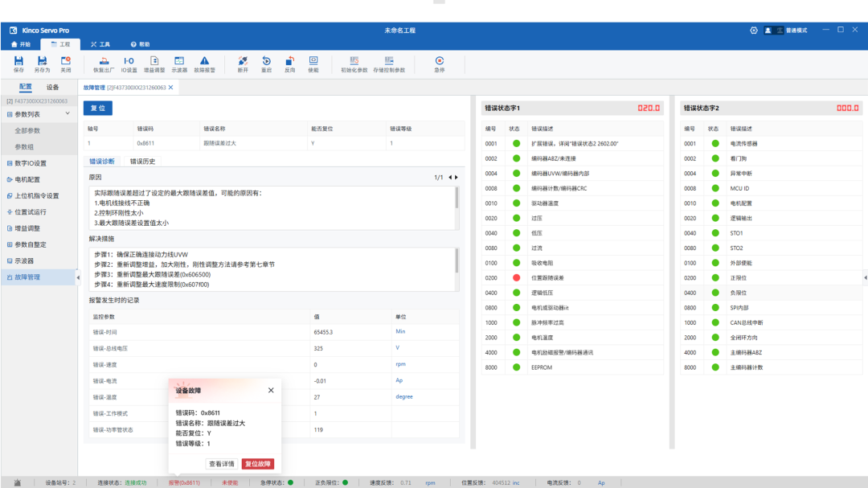Open IO设置 from the toolbar

(129, 63)
